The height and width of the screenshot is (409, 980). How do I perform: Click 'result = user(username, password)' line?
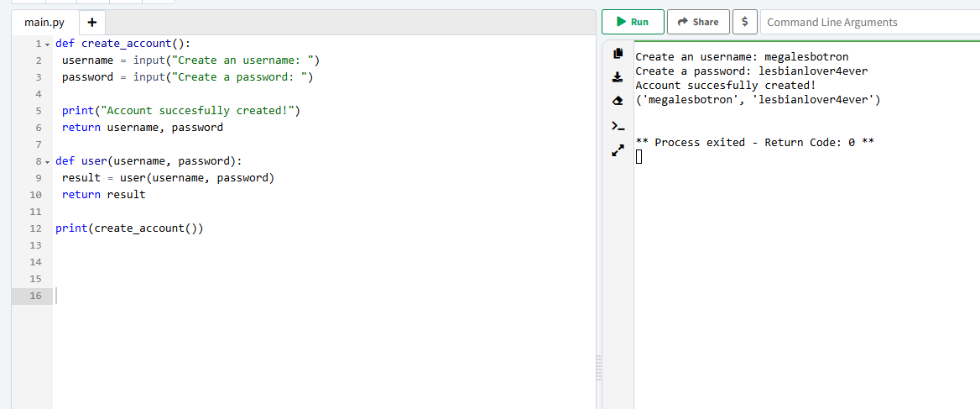click(168, 177)
